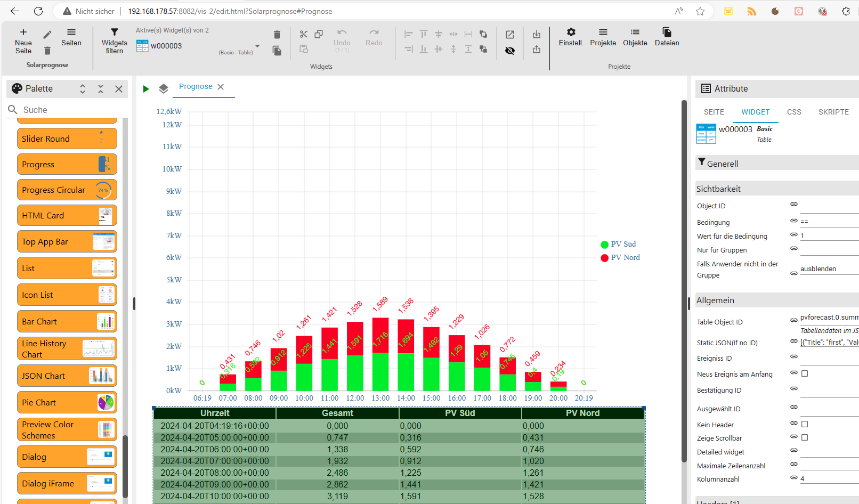
Task: Select the Preview Color Schemes palette widget
Action: point(67,429)
